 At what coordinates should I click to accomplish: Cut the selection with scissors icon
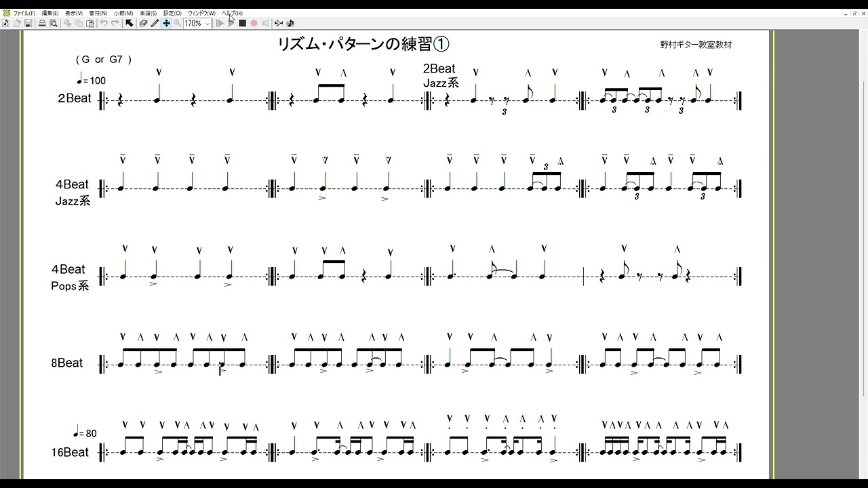pos(68,23)
